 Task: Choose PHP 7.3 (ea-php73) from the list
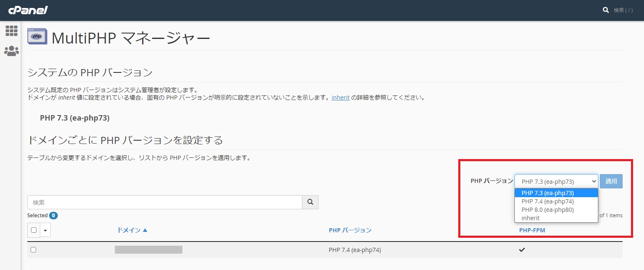(x=556, y=193)
